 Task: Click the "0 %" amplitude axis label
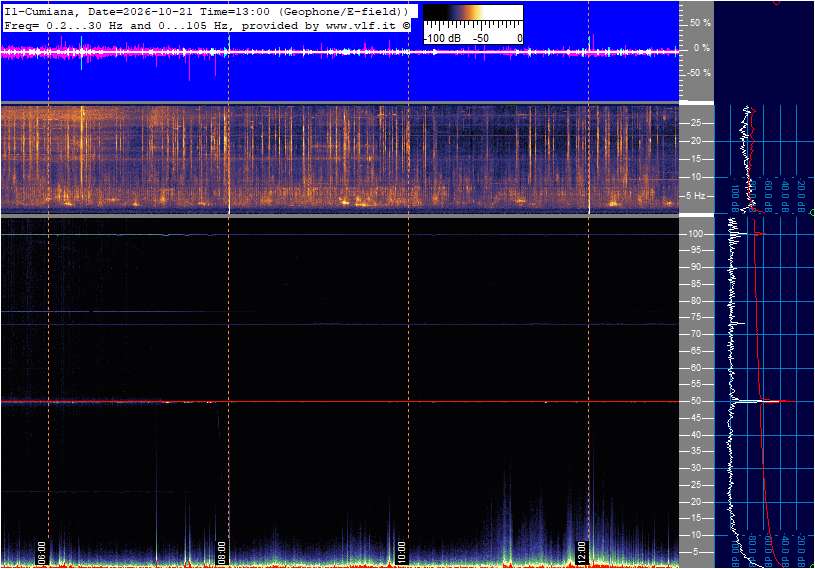coord(702,48)
